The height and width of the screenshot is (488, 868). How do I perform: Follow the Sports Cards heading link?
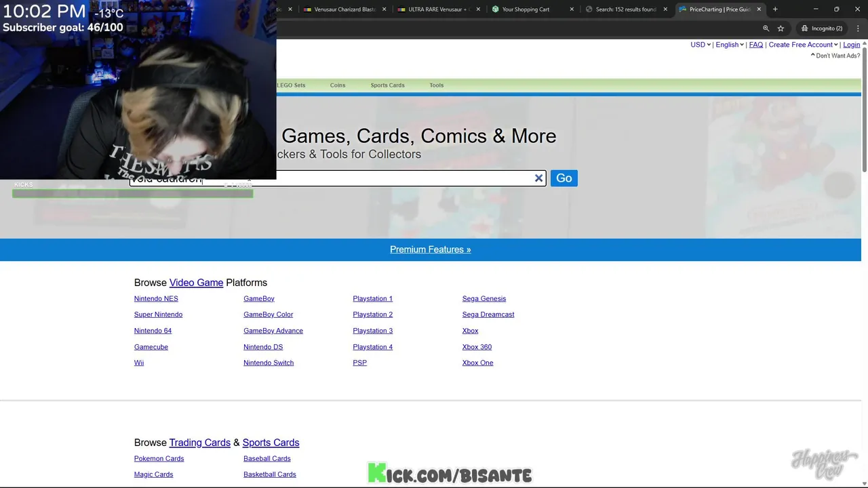click(271, 443)
